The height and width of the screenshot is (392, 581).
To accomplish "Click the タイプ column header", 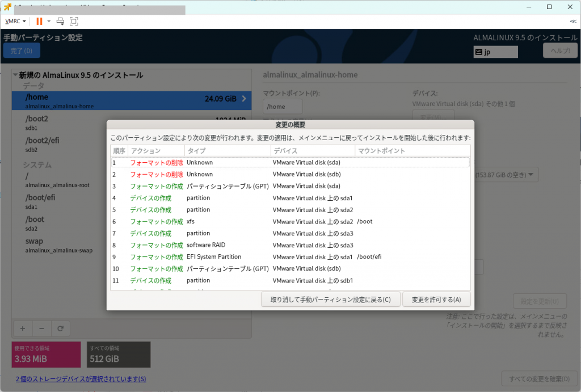I will (x=228, y=151).
